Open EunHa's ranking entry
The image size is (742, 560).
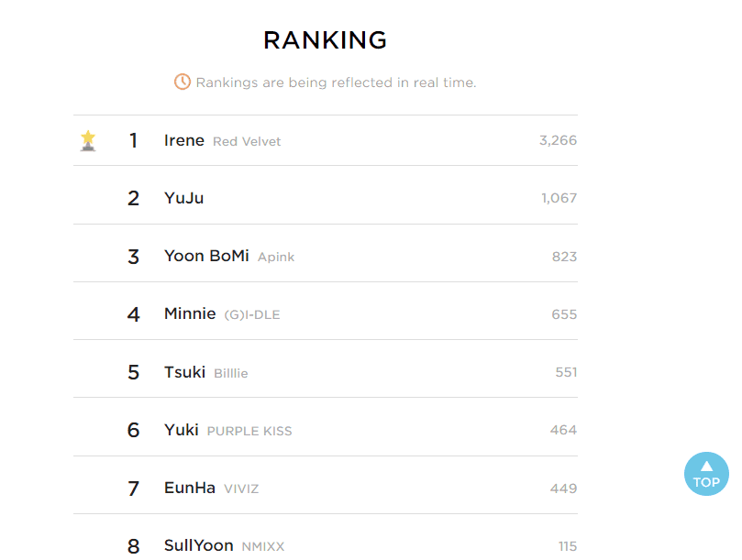click(x=190, y=488)
